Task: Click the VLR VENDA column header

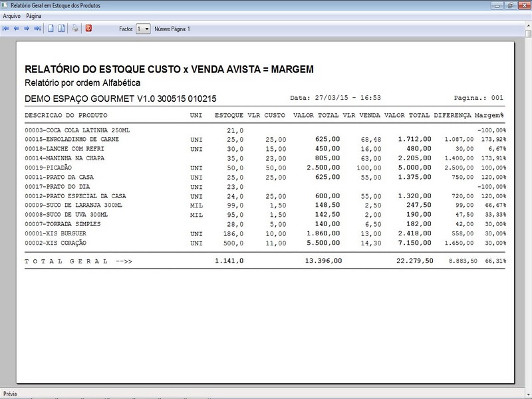Action: [361, 115]
